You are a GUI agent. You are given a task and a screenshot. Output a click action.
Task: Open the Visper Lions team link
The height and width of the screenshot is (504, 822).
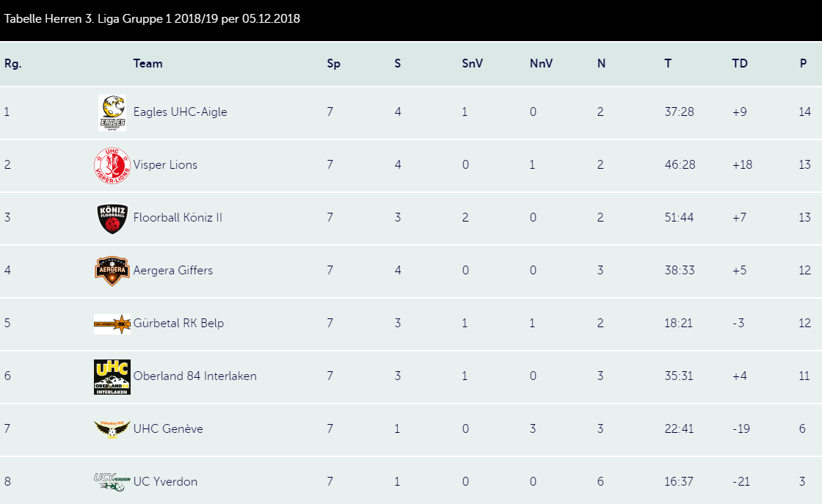165,164
